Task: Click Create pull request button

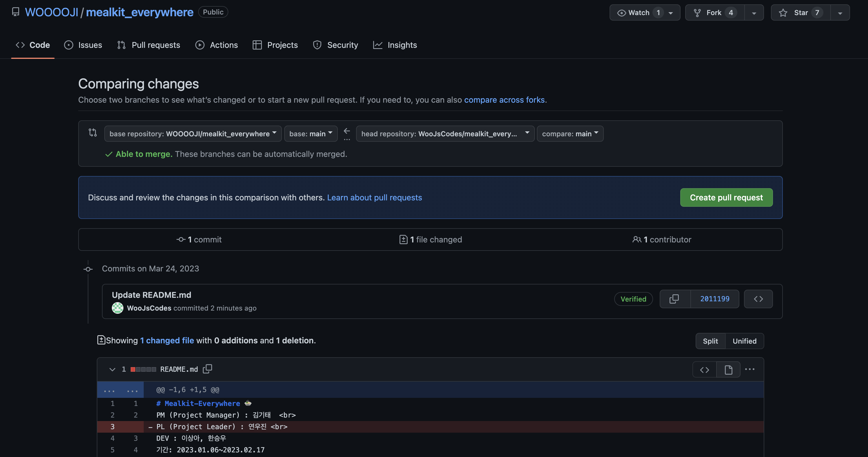Action: point(726,197)
